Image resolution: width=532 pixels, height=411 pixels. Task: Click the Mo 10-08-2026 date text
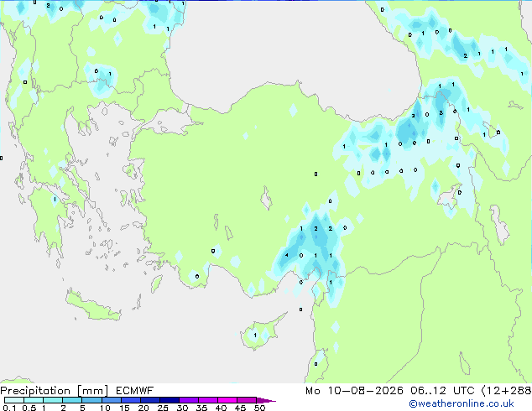pyautogui.click(x=354, y=391)
